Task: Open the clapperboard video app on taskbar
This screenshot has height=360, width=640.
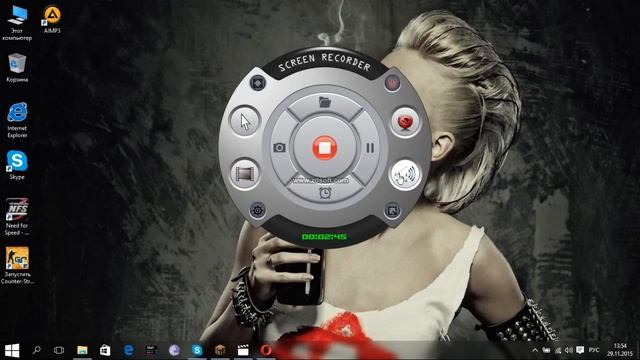Action: (243, 350)
